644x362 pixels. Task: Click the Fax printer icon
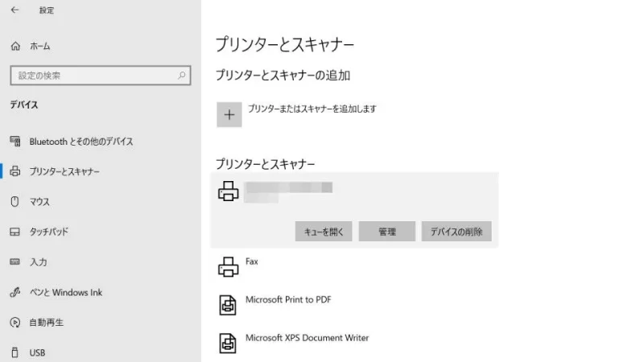[229, 265]
